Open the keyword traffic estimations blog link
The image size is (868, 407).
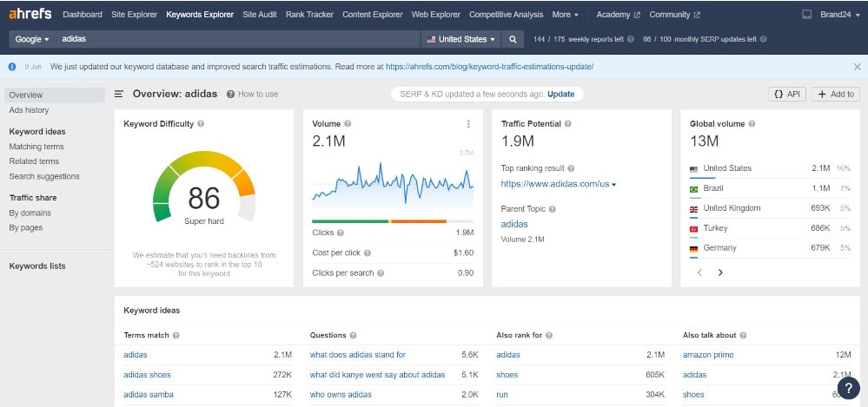click(x=489, y=66)
